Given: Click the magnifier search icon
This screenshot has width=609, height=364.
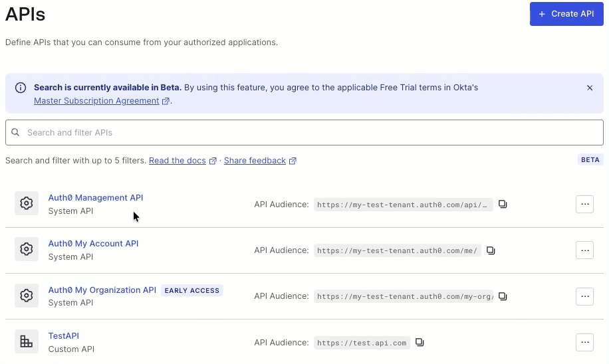Looking at the screenshot, I should [15, 133].
